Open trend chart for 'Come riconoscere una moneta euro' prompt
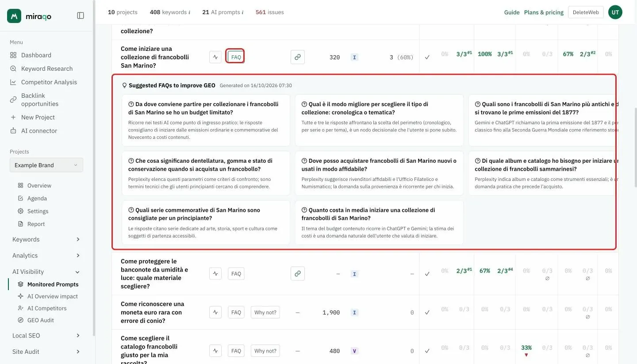637x364 pixels. (x=215, y=312)
